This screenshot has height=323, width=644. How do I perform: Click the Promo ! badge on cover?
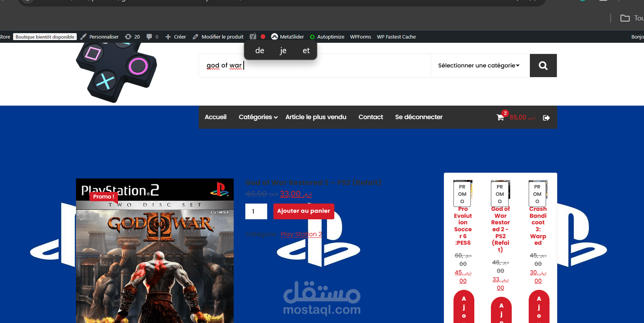[x=103, y=197]
